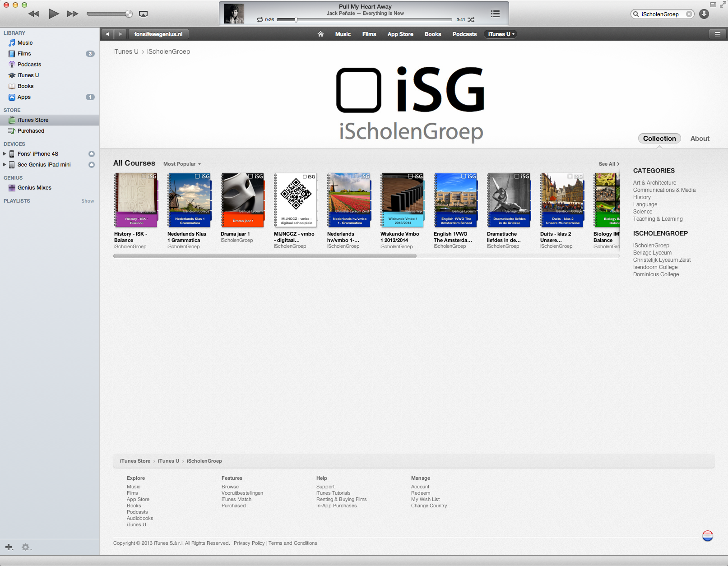The image size is (728, 566).
Task: Select Music in the library sidebar
Action: point(50,43)
